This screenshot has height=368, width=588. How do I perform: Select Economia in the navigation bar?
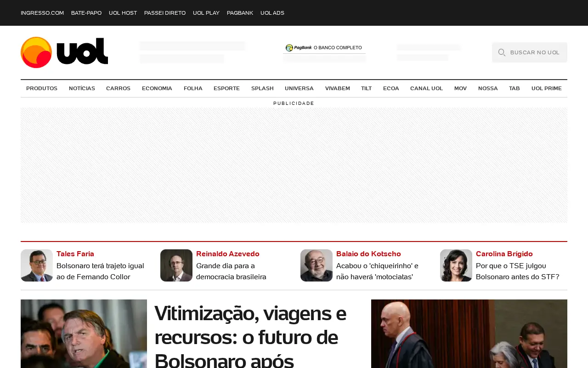click(157, 88)
